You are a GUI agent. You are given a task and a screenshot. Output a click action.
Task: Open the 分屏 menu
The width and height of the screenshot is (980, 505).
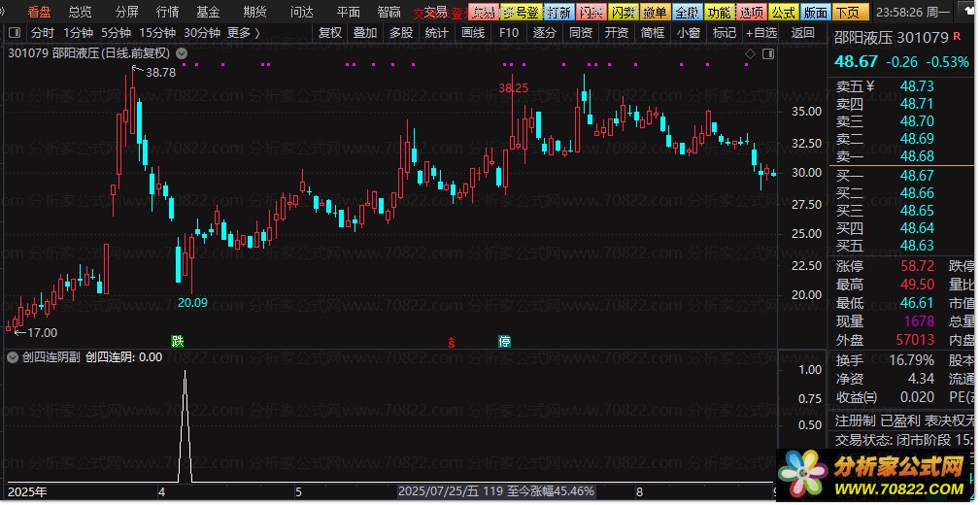(x=127, y=12)
